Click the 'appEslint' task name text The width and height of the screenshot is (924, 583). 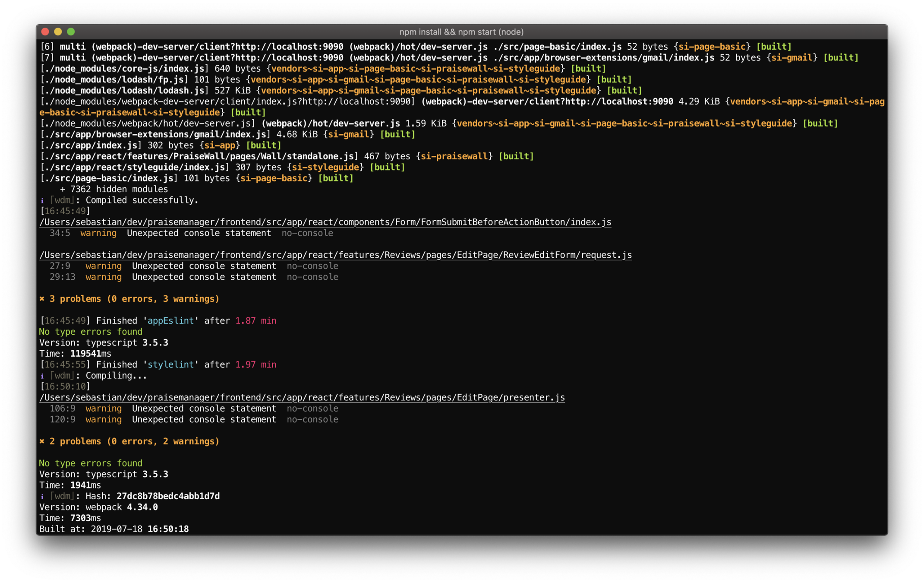[170, 321]
